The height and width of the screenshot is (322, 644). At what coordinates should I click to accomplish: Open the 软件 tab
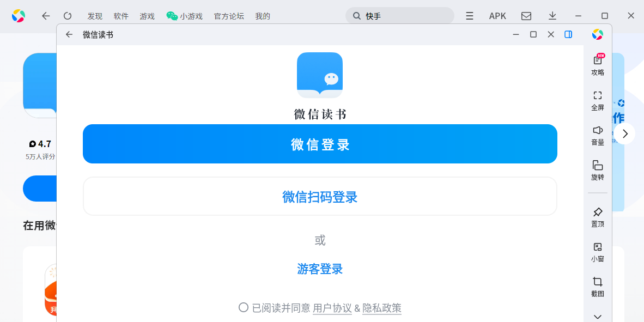[121, 16]
